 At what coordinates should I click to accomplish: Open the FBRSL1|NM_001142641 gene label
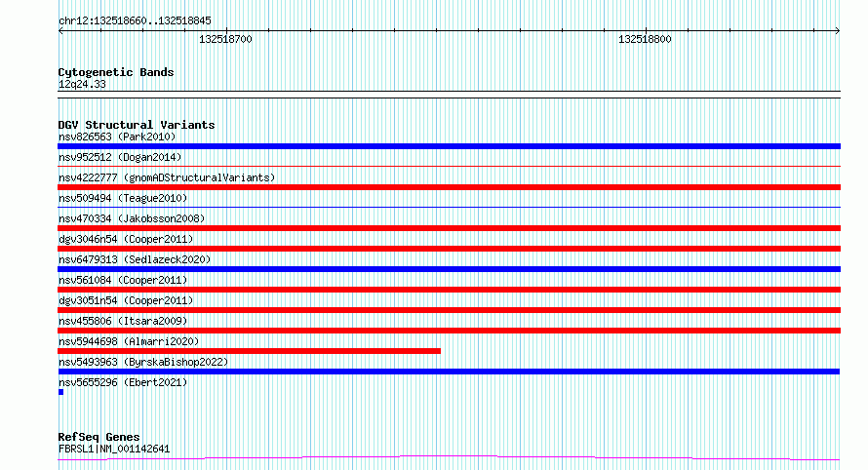(114, 449)
